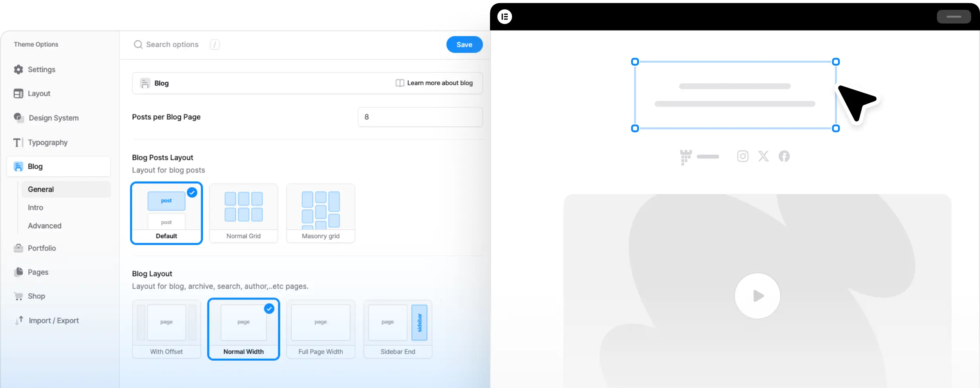The image size is (980, 388).
Task: Click the castle logo icon
Action: [686, 157]
